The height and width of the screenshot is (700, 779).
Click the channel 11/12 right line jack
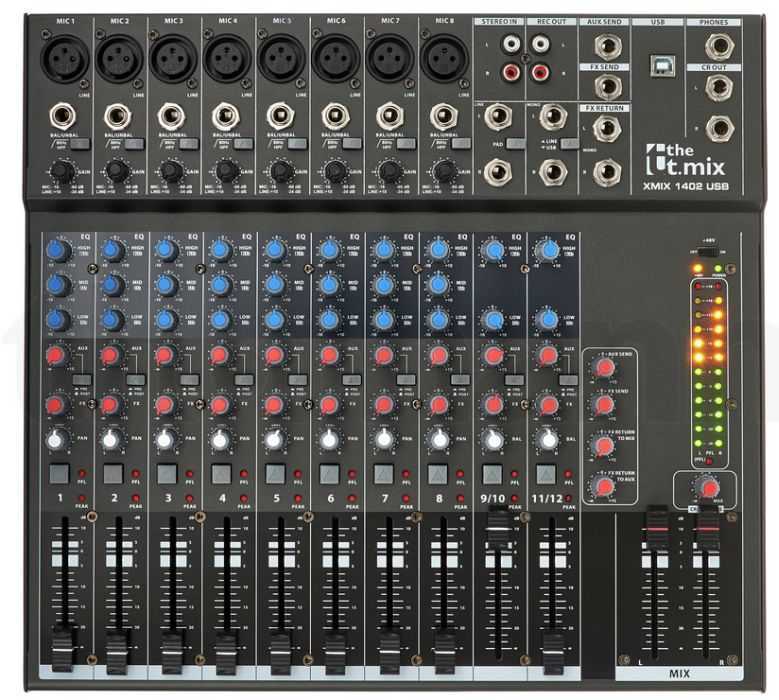pos(553,172)
